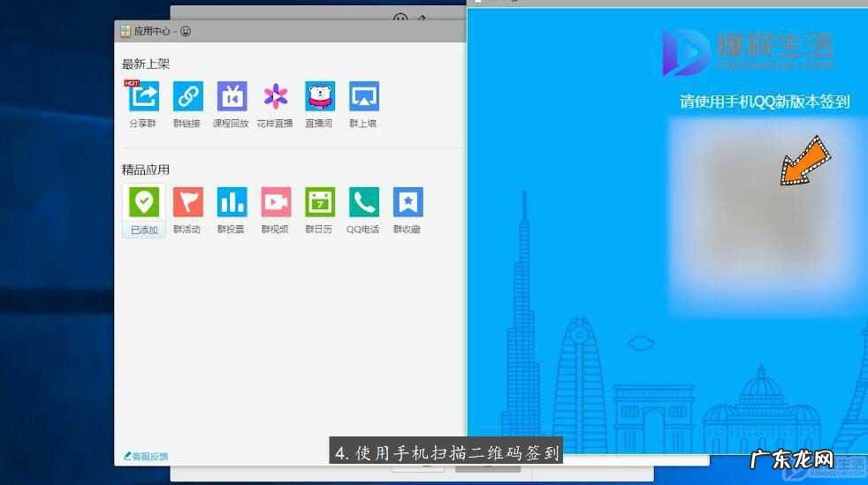Open the 客服反馈 feedback link
The width and height of the screenshot is (868, 485).
coord(146,456)
